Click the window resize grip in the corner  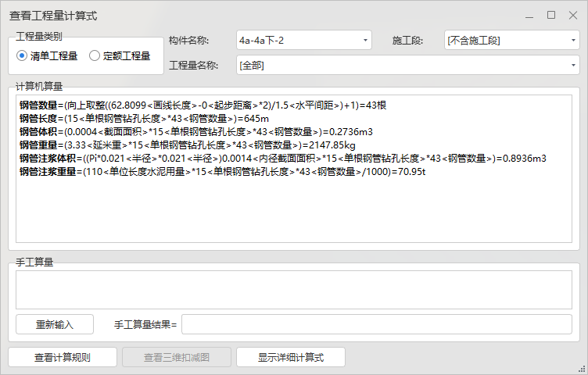(583, 370)
